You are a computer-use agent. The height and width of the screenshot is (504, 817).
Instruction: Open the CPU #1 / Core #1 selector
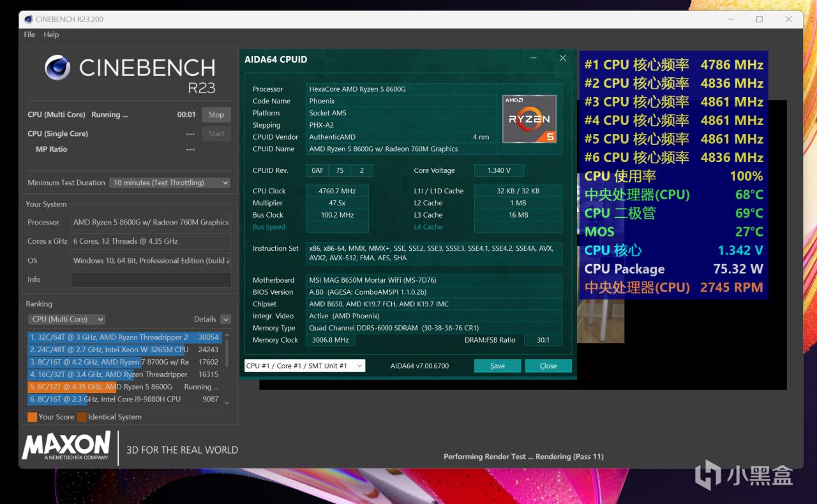click(x=305, y=366)
